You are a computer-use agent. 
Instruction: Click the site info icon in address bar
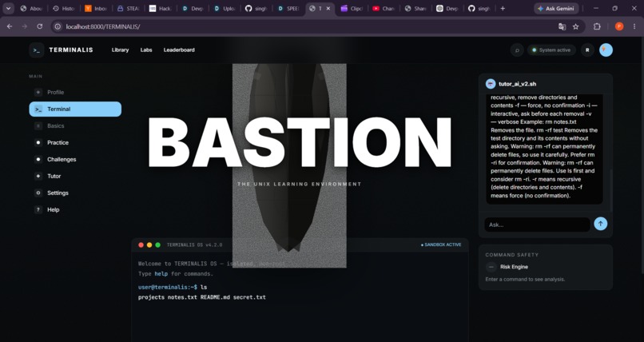[x=58, y=26]
